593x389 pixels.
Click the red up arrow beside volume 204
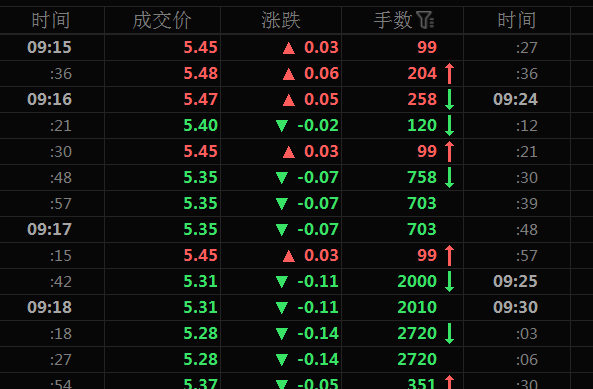click(449, 73)
